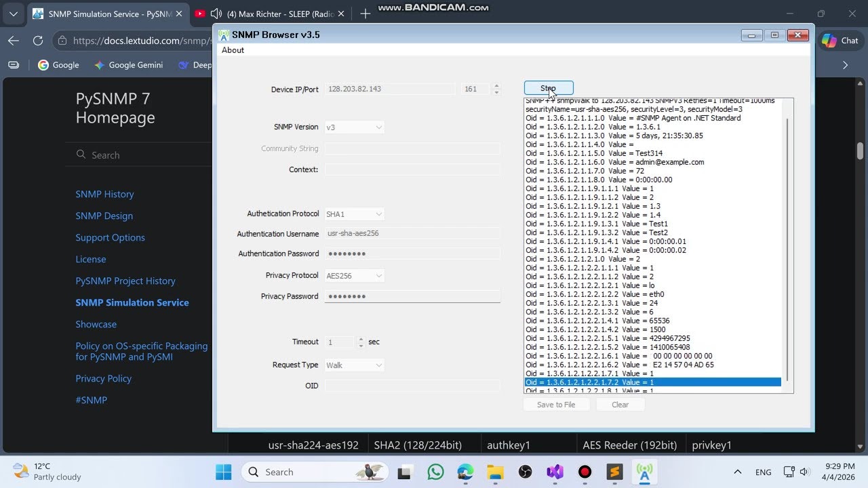Open the License link
868x488 pixels.
coord(91,259)
